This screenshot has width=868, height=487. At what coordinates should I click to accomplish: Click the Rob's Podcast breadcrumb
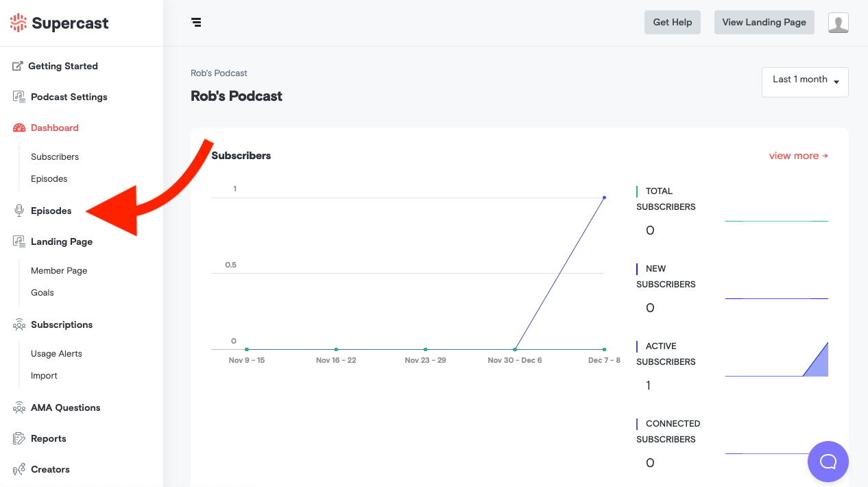(x=219, y=73)
